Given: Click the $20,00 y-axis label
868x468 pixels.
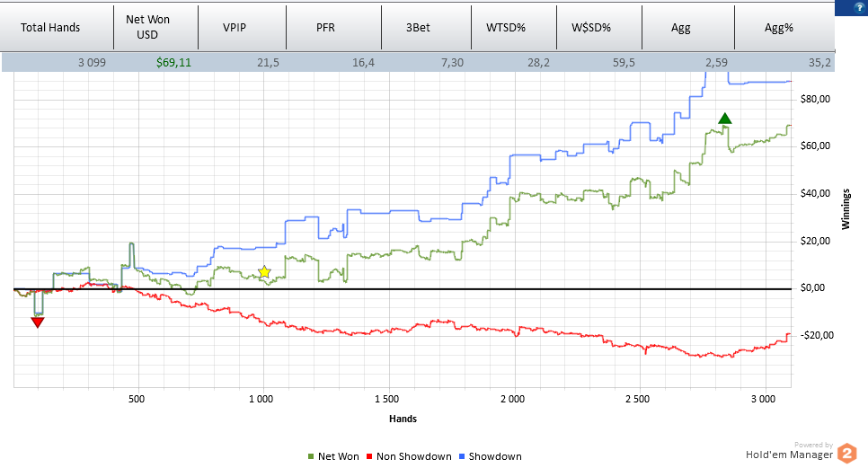Looking at the screenshot, I should pyautogui.click(x=815, y=241).
